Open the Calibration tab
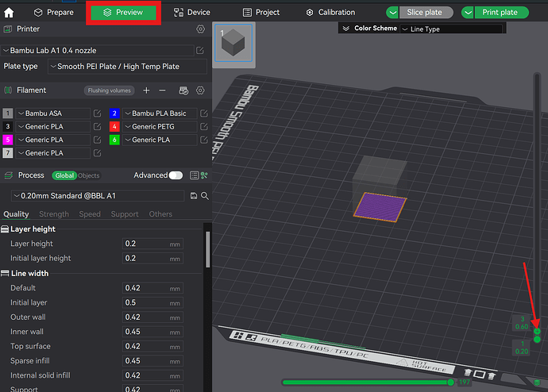Image resolution: width=548 pixels, height=392 pixels. coord(330,13)
